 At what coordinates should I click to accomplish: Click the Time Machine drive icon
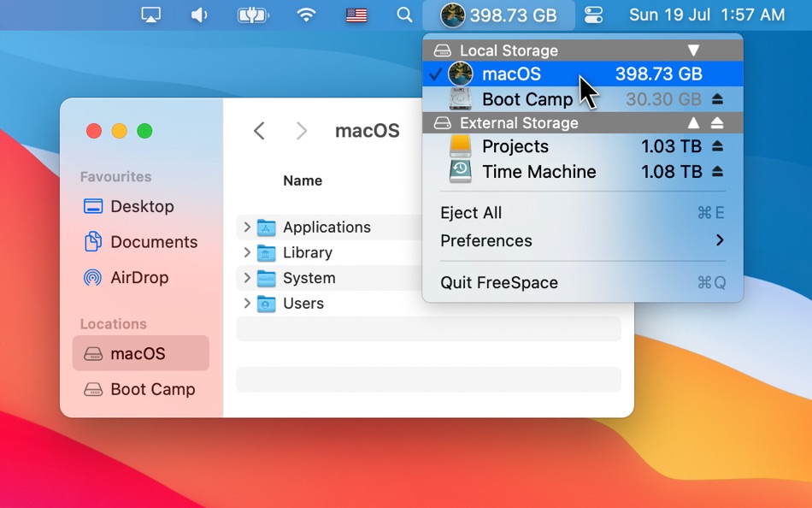[461, 172]
